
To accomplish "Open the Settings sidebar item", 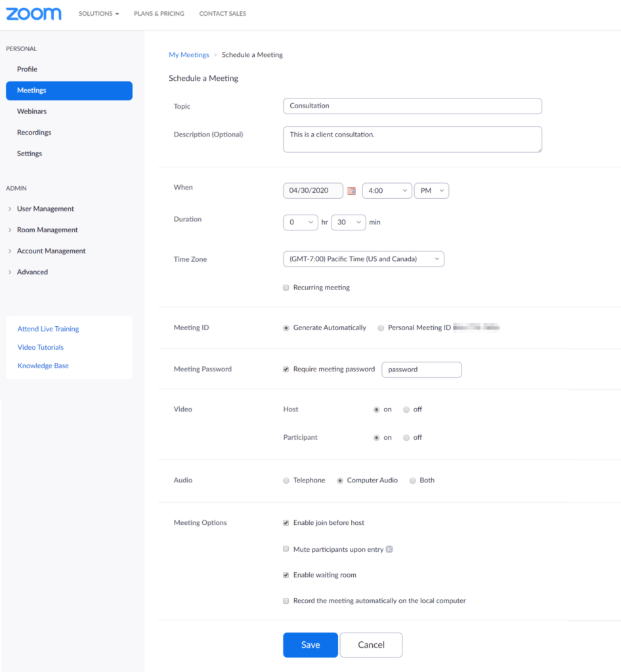I will coord(29,153).
